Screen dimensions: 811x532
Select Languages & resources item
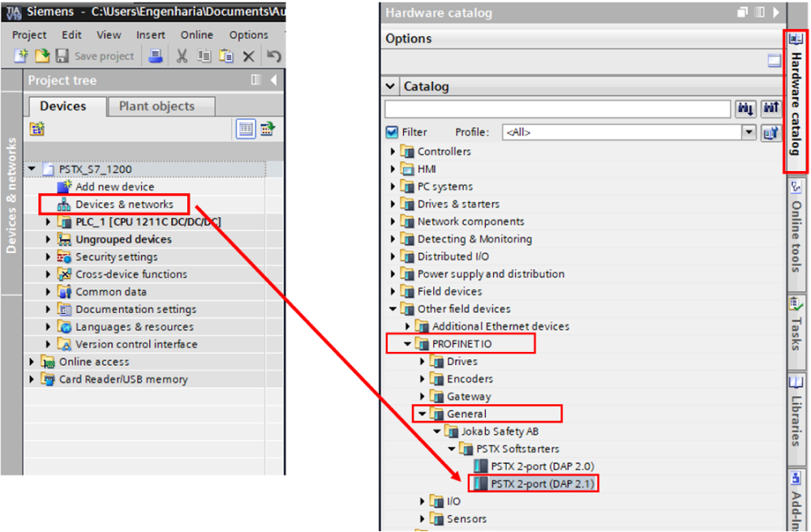coord(135,328)
